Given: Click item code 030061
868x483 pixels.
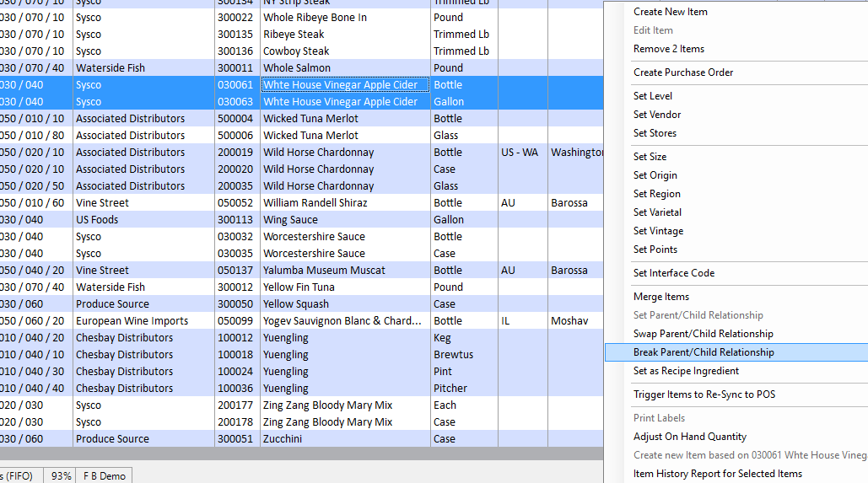Looking at the screenshot, I should [x=235, y=84].
